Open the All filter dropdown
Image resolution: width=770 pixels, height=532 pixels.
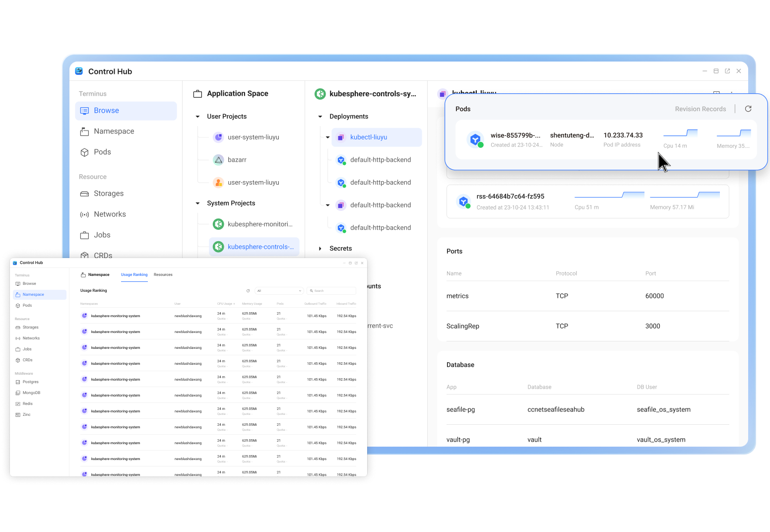pos(279,291)
